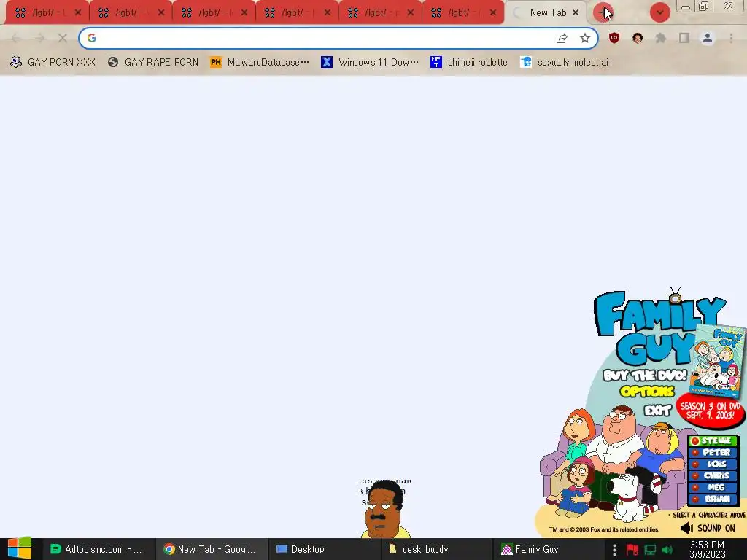Viewport: 747px width, 560px height.
Task: Switch to New Tab - Google Chrome taskbar item
Action: coord(212,550)
